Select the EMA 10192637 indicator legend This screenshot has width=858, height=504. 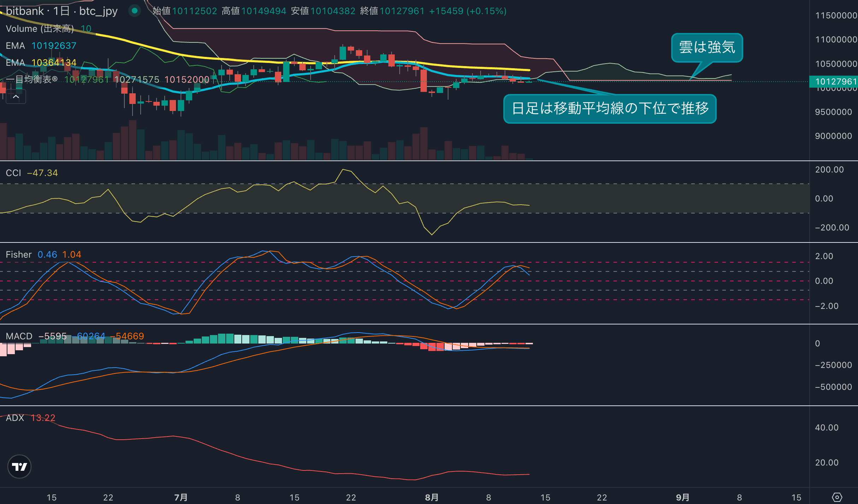pos(41,46)
